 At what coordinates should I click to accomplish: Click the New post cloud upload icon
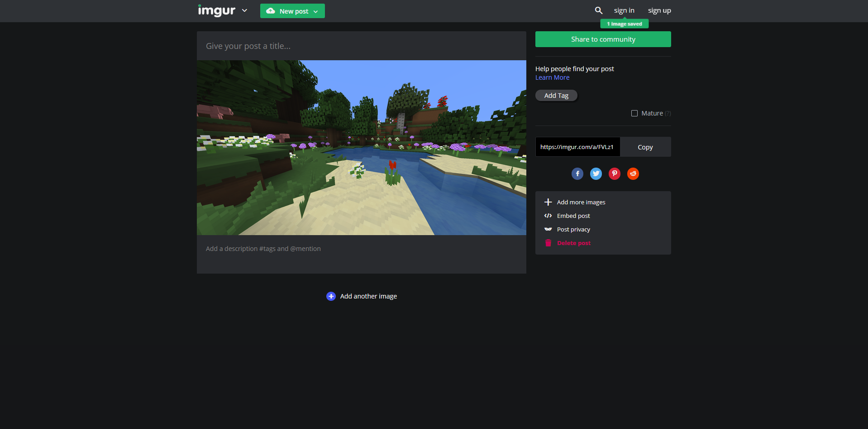(x=271, y=11)
